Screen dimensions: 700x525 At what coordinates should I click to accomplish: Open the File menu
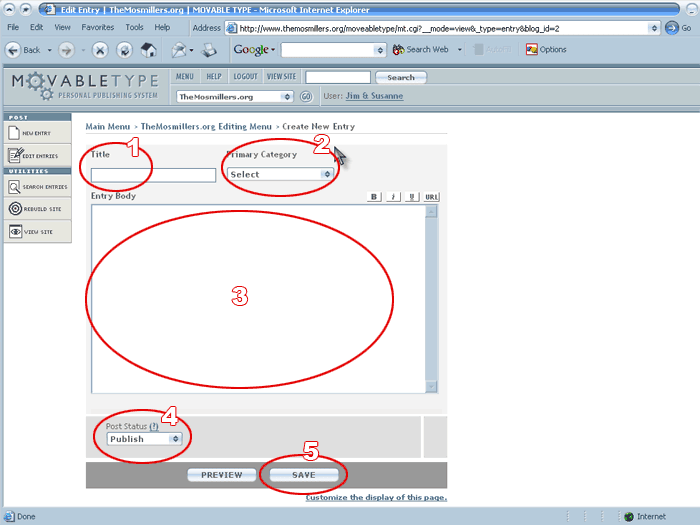coord(13,27)
